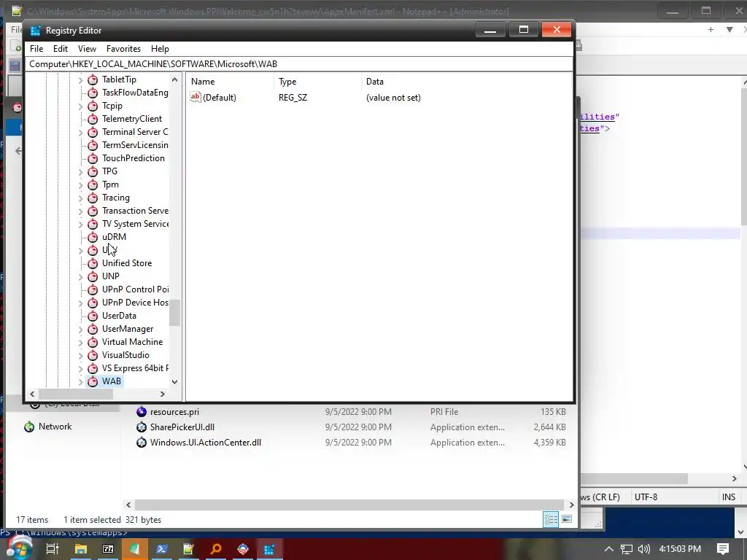Expand the UPnP Device Host key
747x560 pixels.
point(80,303)
